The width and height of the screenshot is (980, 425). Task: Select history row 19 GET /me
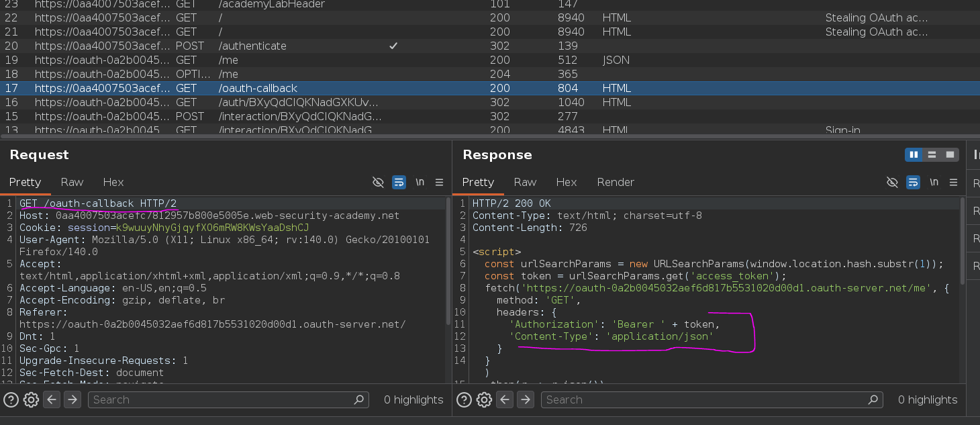click(x=490, y=60)
